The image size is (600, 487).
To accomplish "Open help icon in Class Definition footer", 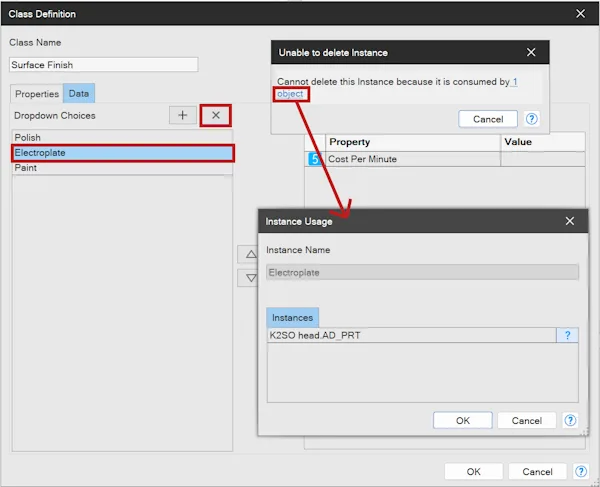I will [580, 471].
